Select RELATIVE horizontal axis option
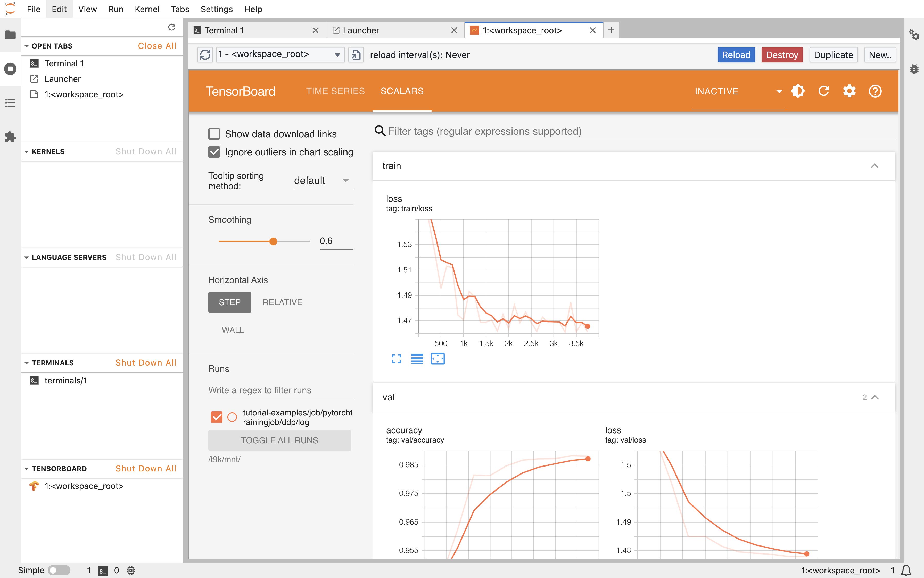Image resolution: width=924 pixels, height=578 pixels. tap(282, 302)
